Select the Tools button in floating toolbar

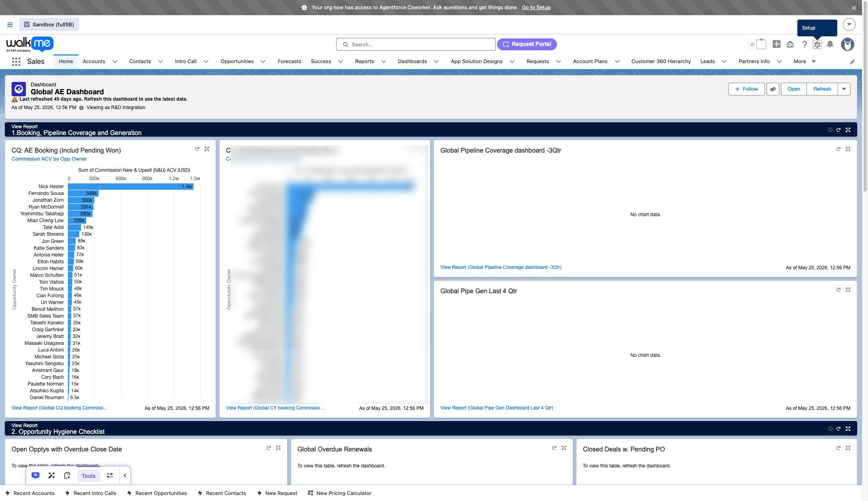[x=89, y=476]
